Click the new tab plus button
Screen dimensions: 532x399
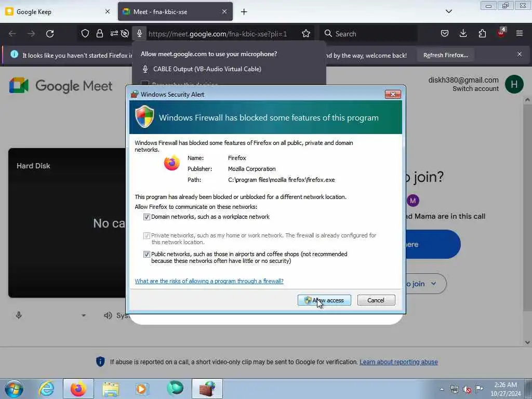tap(244, 12)
